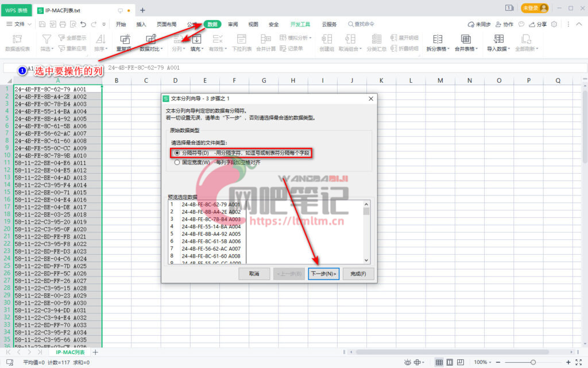The height and width of the screenshot is (368, 588).
Task: Click 完成(F) in the text wizard
Action: (358, 274)
